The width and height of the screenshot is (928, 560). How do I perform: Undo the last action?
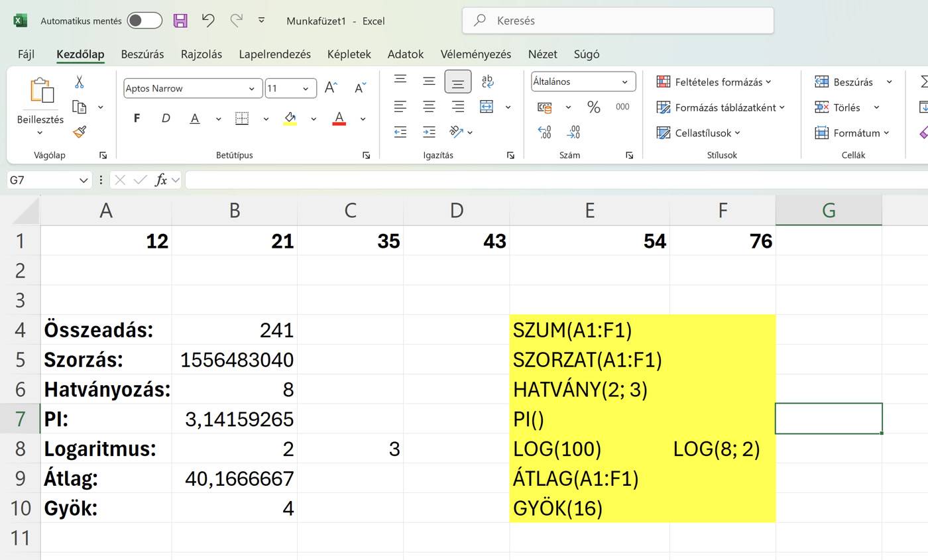[x=208, y=21]
